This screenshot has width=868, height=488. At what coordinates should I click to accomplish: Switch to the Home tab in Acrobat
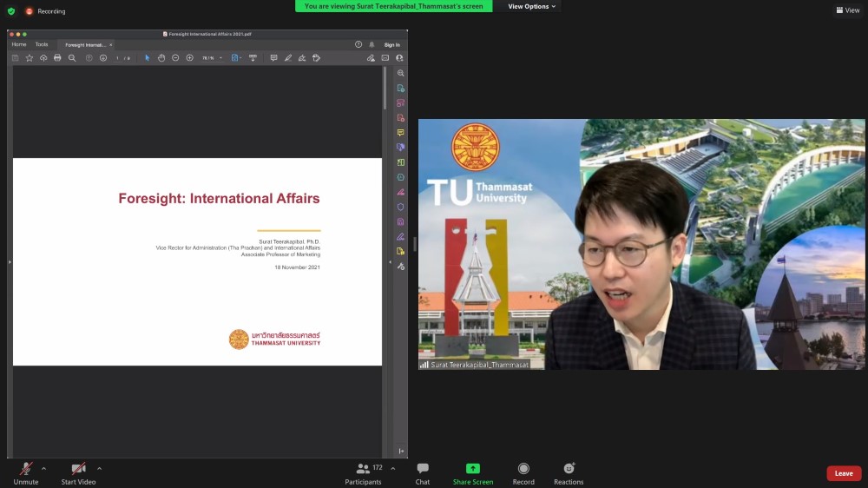(19, 44)
